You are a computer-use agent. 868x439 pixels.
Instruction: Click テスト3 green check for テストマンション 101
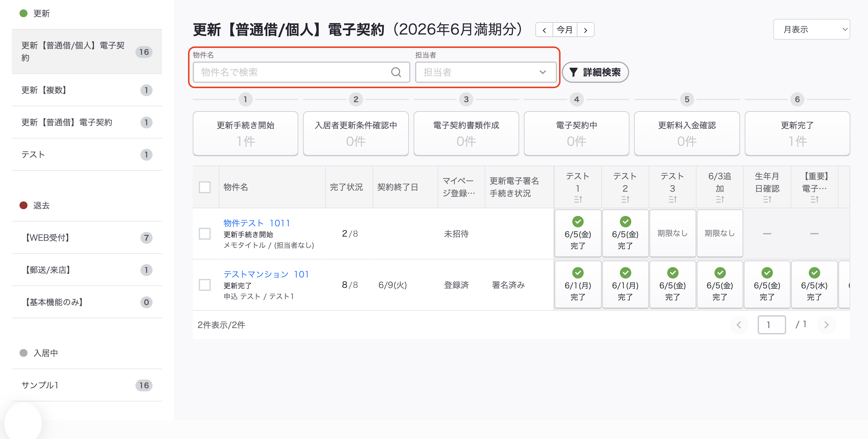click(x=673, y=273)
